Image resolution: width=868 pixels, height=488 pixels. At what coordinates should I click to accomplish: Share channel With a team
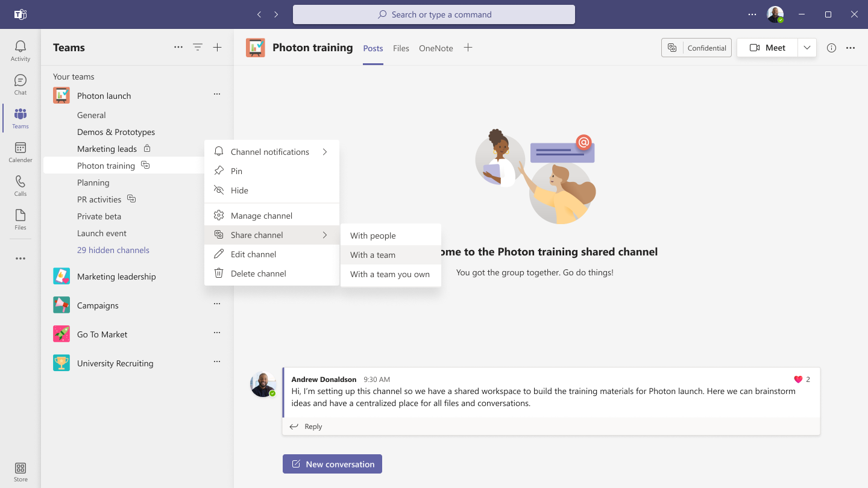pos(391,255)
